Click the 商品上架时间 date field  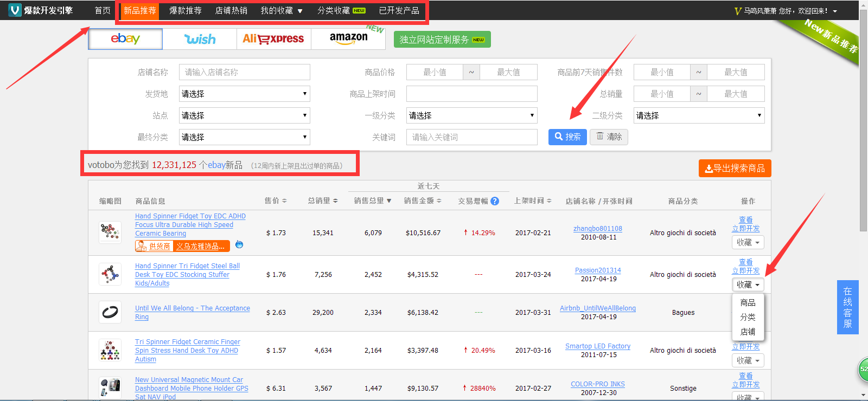pyautogui.click(x=472, y=94)
